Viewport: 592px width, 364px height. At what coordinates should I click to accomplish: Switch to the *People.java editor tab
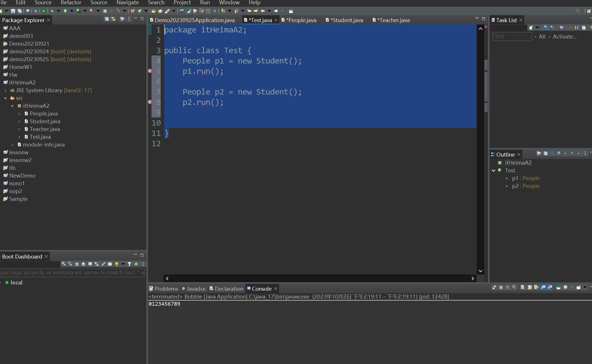299,20
